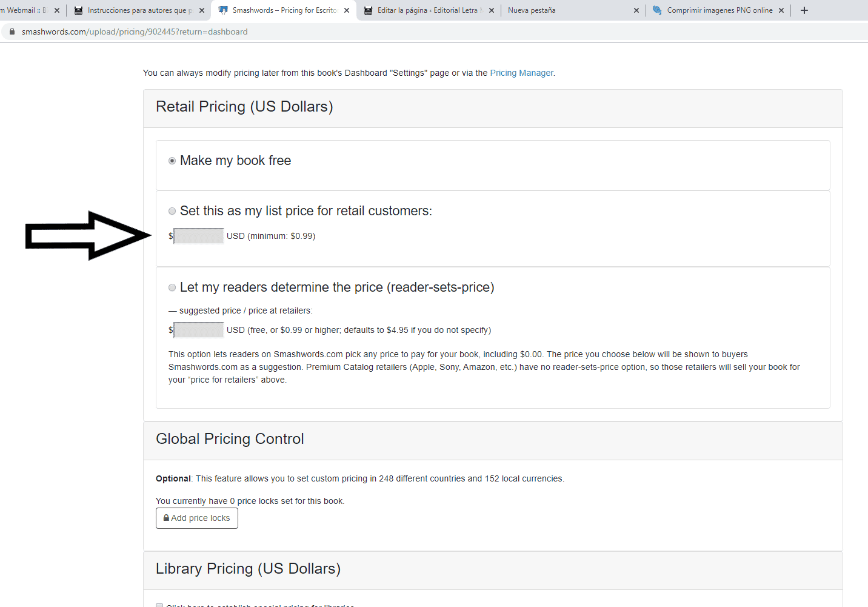This screenshot has width=868, height=607.
Task: Close the Editar la página tab
Action: pos(492,10)
